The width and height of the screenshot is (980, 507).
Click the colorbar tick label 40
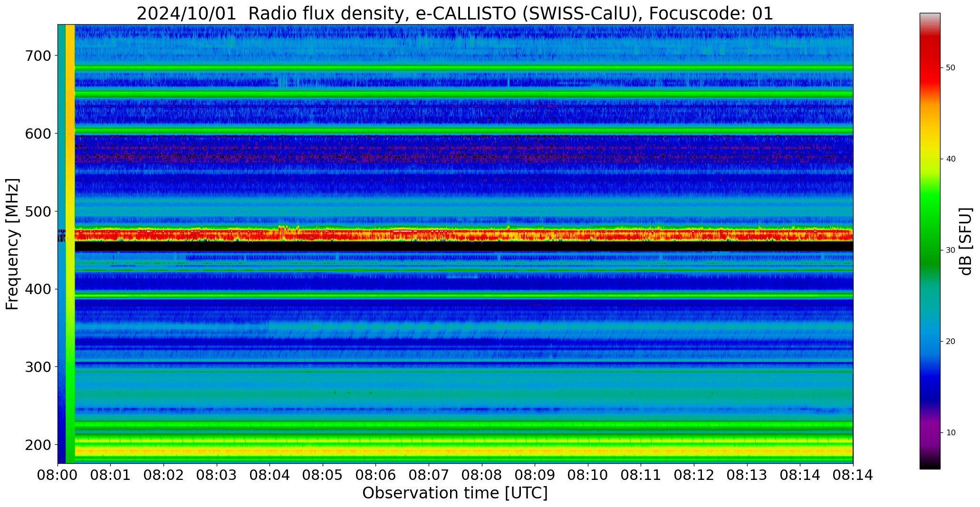pos(951,159)
